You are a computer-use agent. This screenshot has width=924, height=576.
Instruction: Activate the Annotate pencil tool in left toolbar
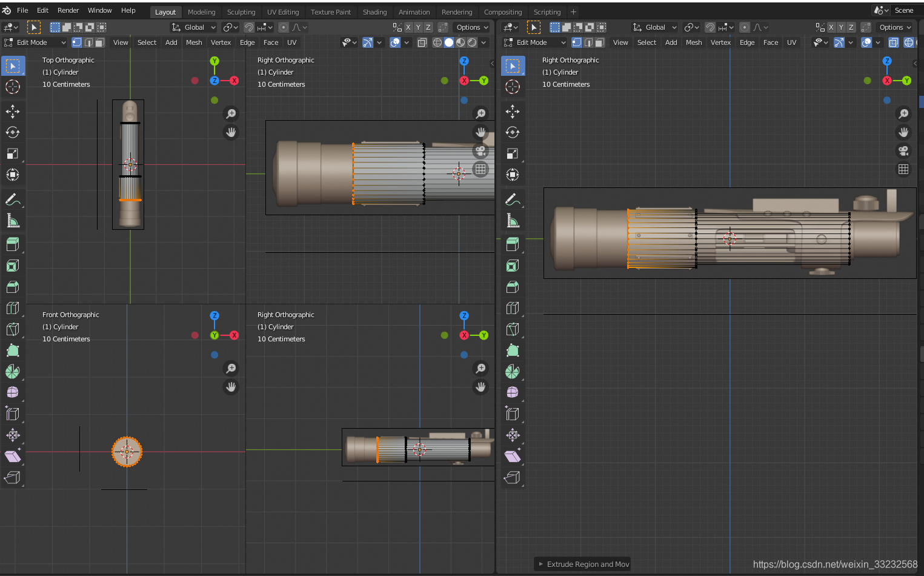[x=13, y=199]
